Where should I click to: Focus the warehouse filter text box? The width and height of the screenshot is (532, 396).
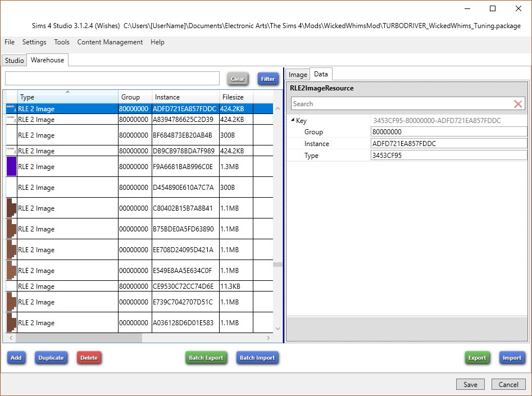[112, 79]
